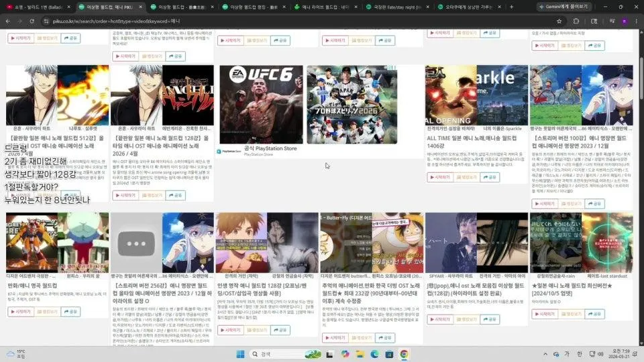
Task: Open a new tab with the plus button
Action: [x=511, y=7]
